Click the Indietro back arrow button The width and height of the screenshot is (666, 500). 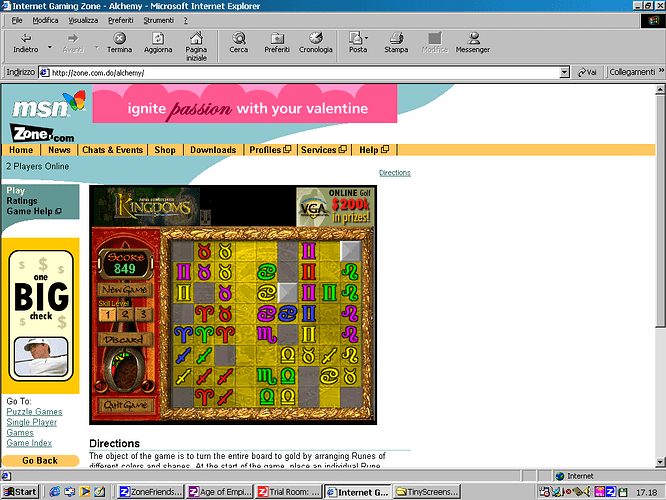point(25,43)
